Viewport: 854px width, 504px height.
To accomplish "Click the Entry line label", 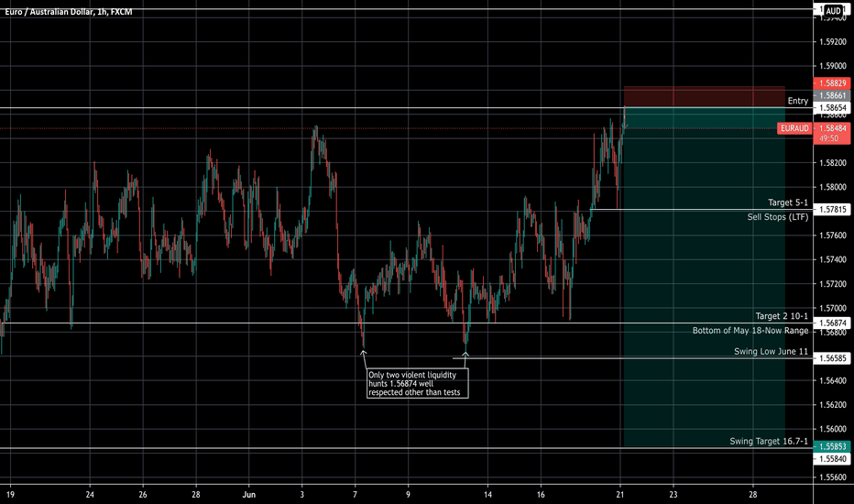I will coord(798,101).
